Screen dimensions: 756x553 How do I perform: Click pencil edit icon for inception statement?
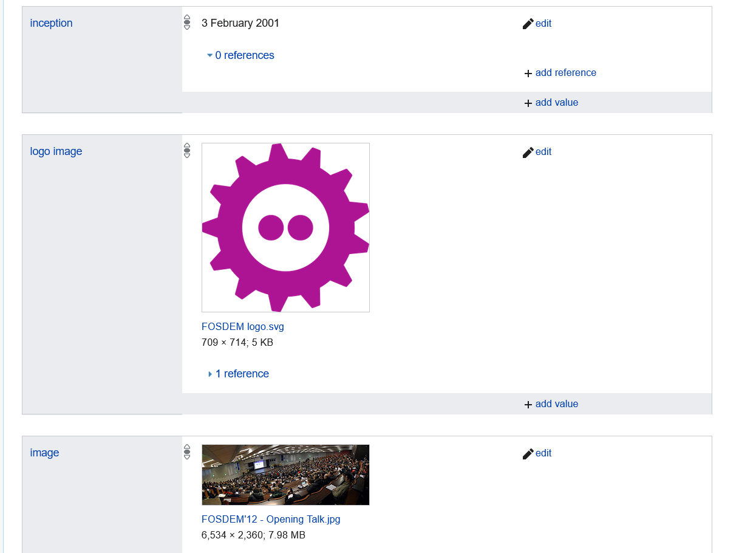point(528,24)
